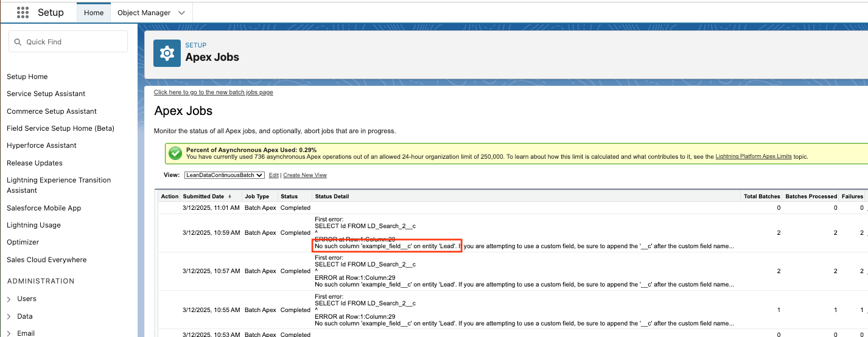Click the Edit view link
The width and height of the screenshot is (868, 337).
tap(274, 175)
